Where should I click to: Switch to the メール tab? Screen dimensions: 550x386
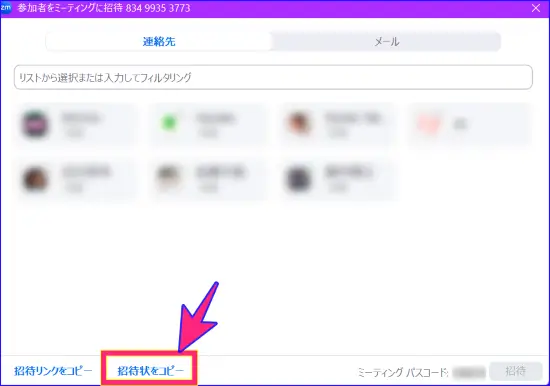tap(386, 42)
